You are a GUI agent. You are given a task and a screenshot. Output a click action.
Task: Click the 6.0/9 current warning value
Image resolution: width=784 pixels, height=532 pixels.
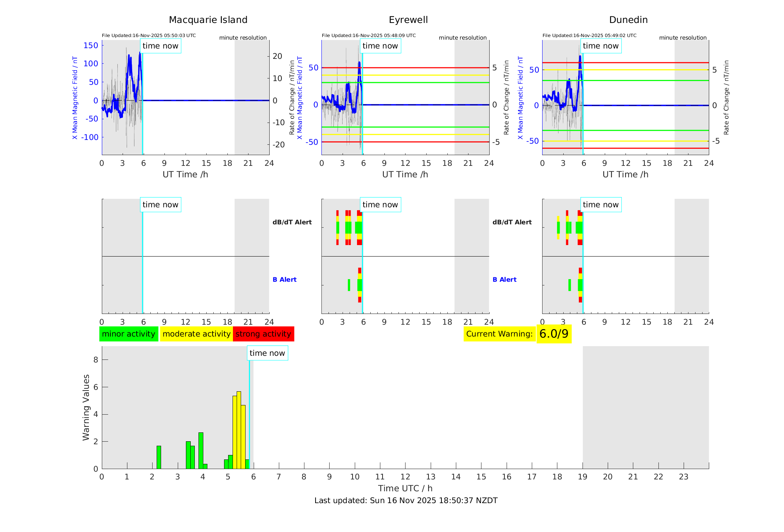pyautogui.click(x=554, y=334)
